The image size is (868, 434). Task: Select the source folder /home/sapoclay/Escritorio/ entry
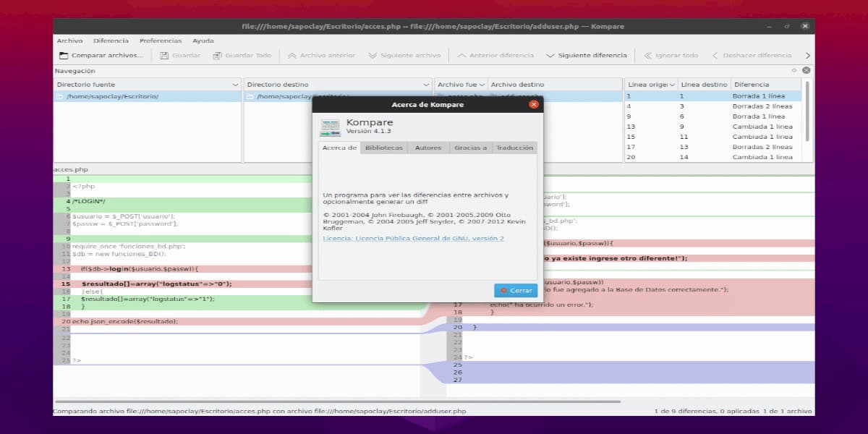tap(112, 96)
